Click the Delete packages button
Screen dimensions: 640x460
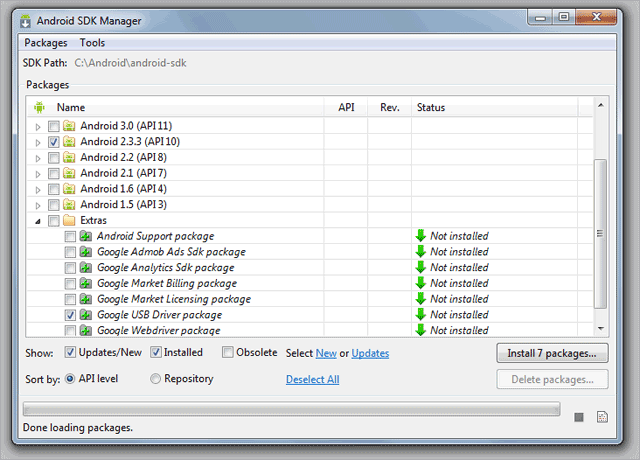[552, 380]
